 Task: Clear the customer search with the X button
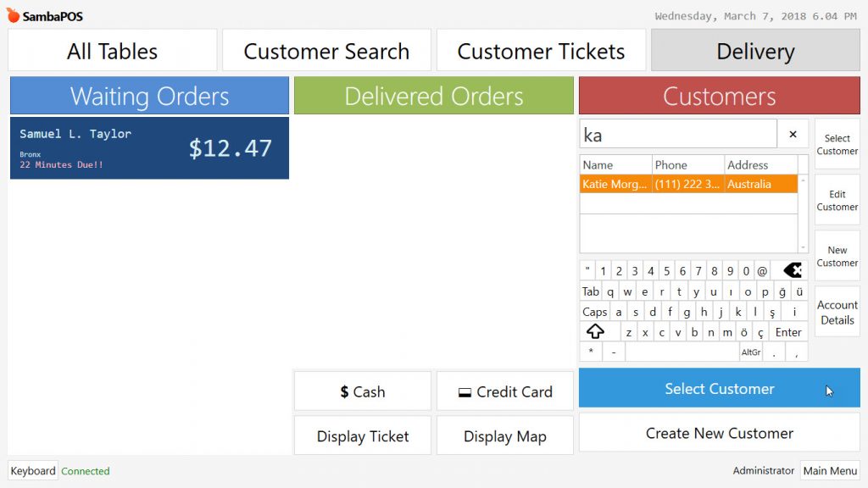(793, 134)
